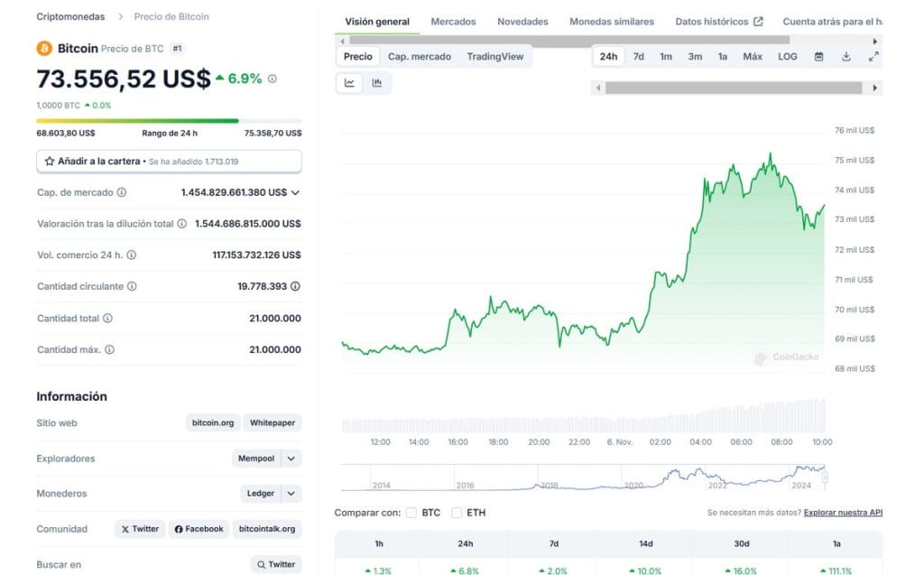Image resolution: width=924 pixels, height=575 pixels.
Task: Click the chart navigator right handle
Action: point(825,478)
